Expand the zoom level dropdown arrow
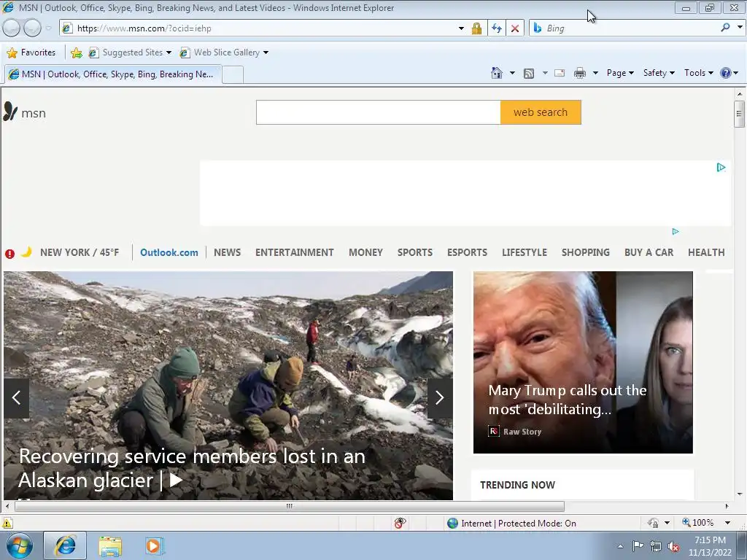 727,523
